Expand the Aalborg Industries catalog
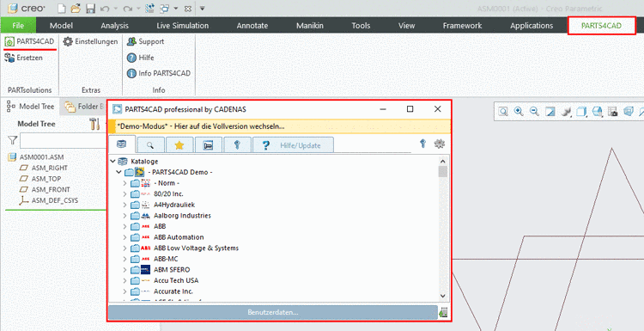644x331 pixels. pos(125,216)
